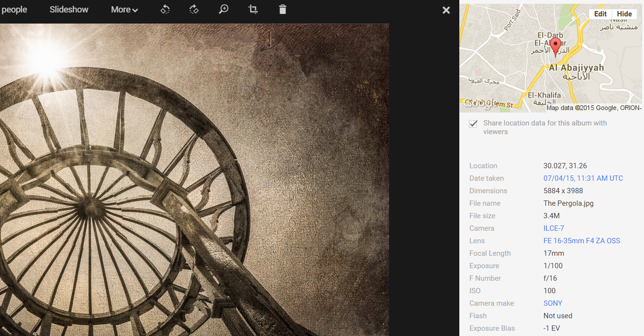Close the photo viewer with X
644x336 pixels.
(446, 10)
